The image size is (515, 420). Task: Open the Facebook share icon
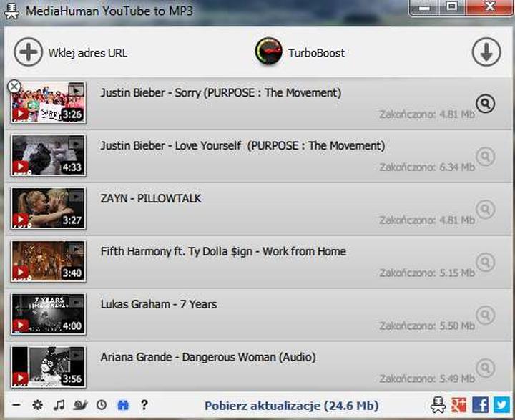tap(481, 405)
